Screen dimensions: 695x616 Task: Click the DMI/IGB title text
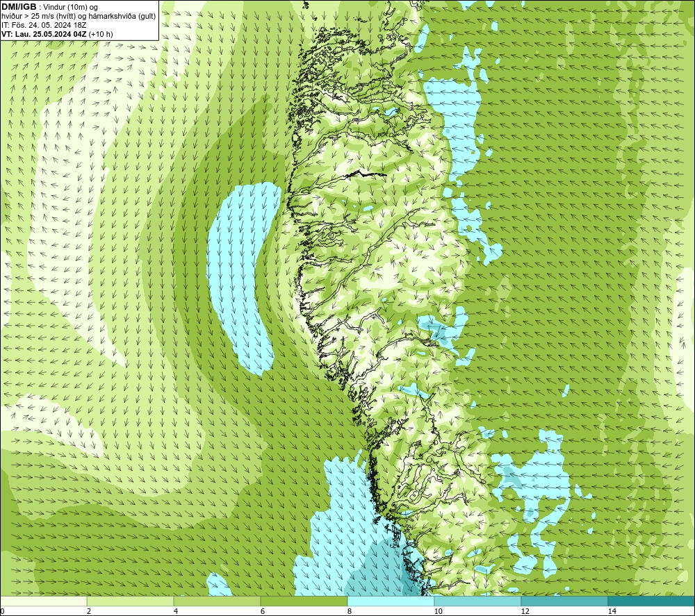19,7
